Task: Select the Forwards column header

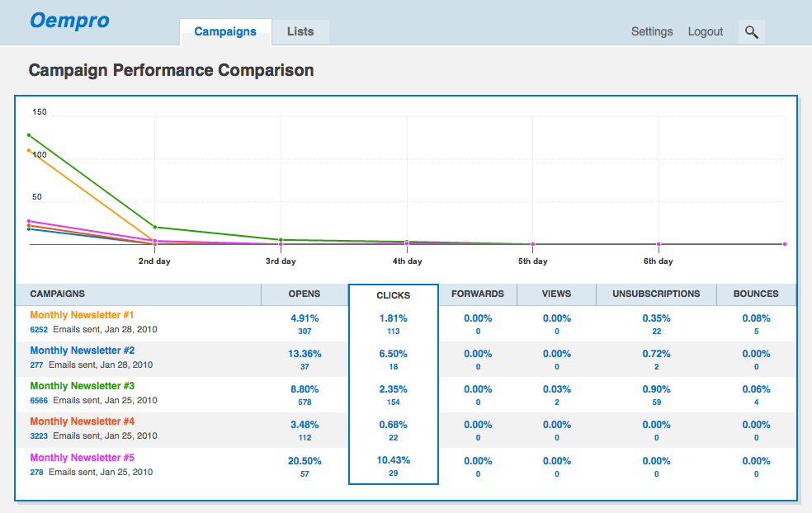Action: coord(478,294)
